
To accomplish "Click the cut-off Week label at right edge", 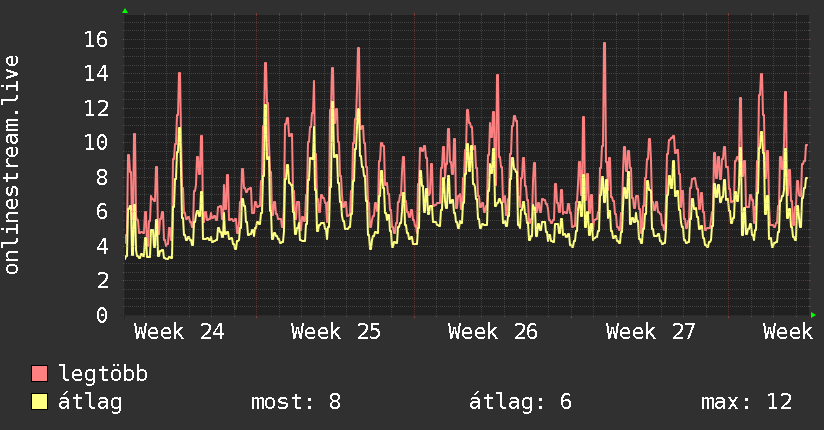I will point(788,332).
